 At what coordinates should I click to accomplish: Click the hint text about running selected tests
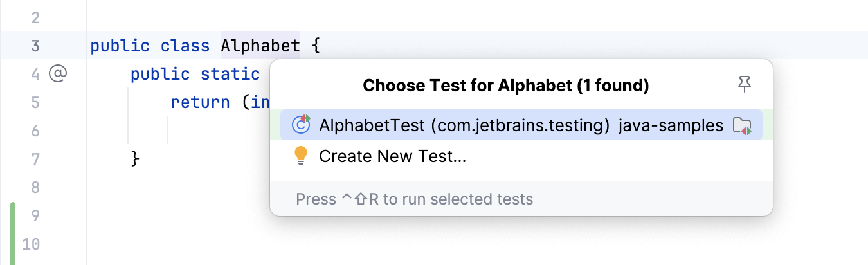(414, 199)
